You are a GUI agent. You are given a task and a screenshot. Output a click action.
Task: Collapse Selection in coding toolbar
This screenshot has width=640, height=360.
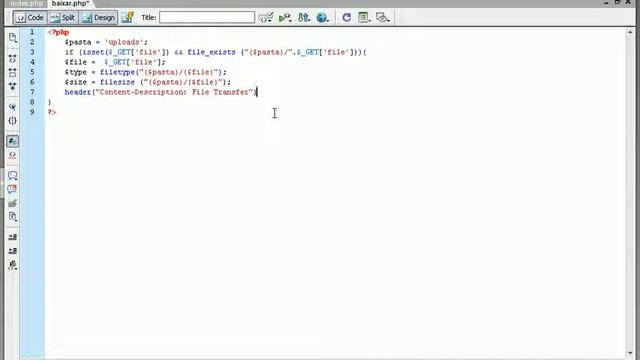click(x=13, y=73)
